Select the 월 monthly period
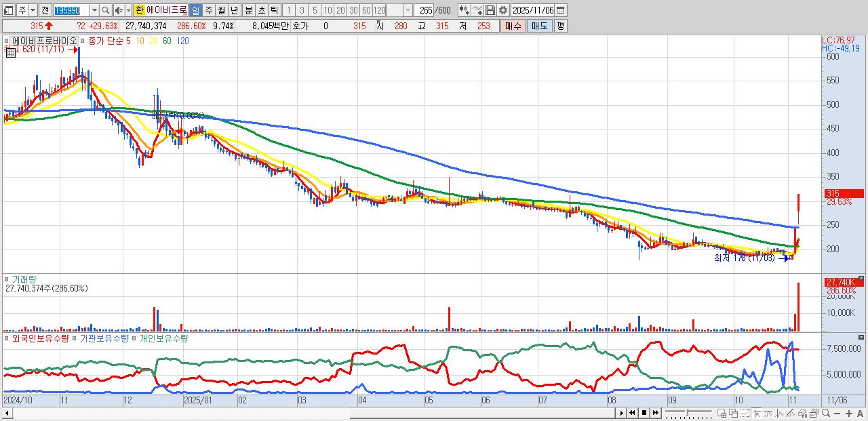Image resolution: width=868 pixels, height=421 pixels. (x=221, y=10)
